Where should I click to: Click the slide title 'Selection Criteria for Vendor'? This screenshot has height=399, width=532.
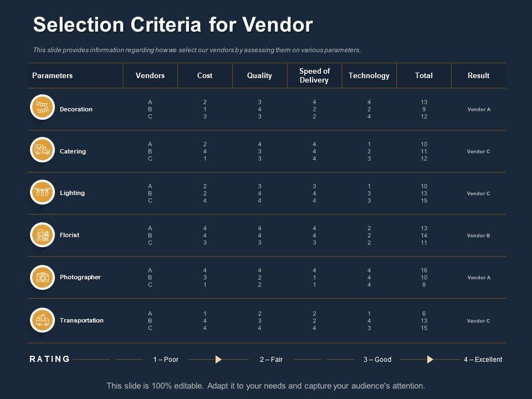coord(173,25)
